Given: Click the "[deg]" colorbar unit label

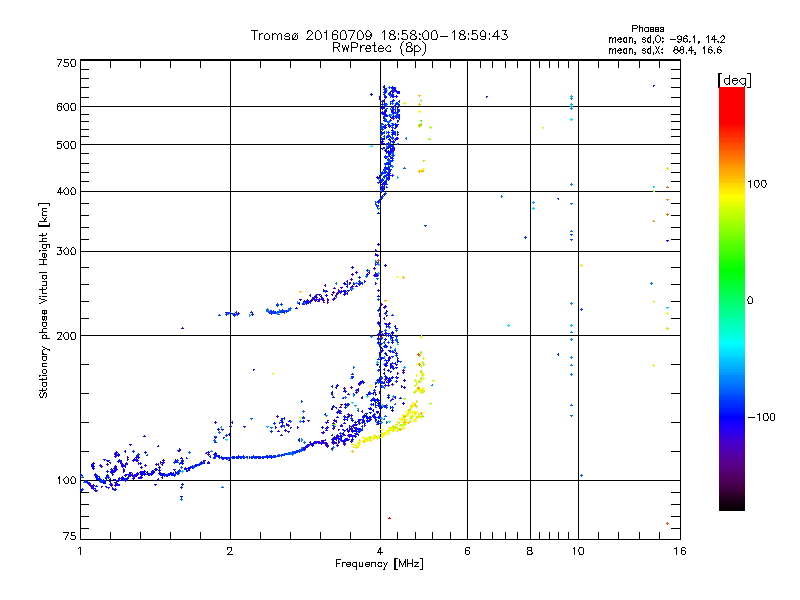Looking at the screenshot, I should (x=734, y=80).
